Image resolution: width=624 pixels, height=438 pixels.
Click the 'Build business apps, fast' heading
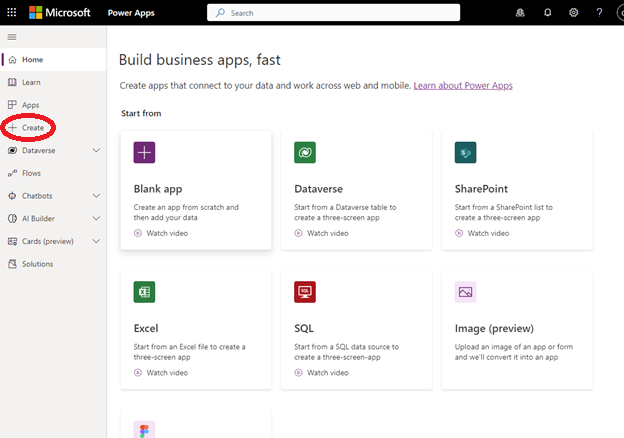pos(200,60)
